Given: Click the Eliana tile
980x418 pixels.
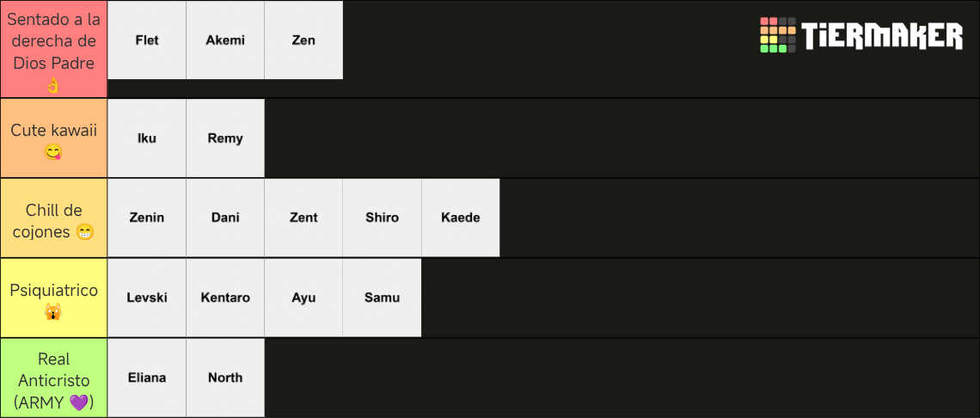Looking at the screenshot, I should click(147, 378).
